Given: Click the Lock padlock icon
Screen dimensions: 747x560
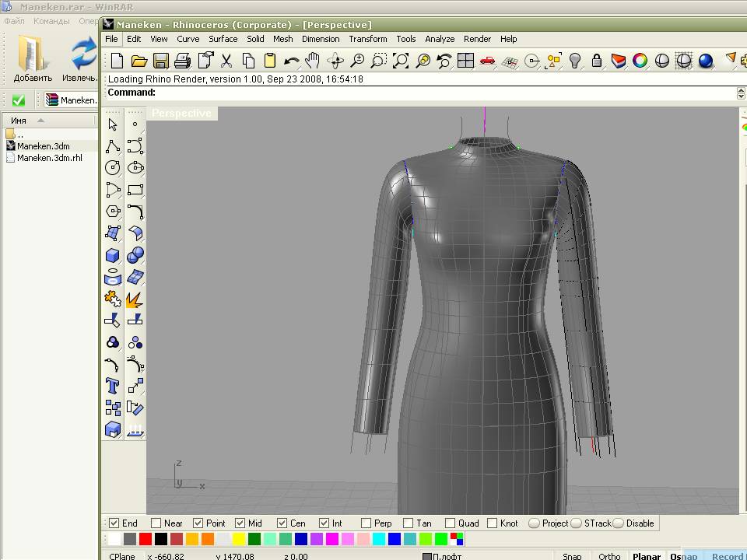Looking at the screenshot, I should pos(597,61).
